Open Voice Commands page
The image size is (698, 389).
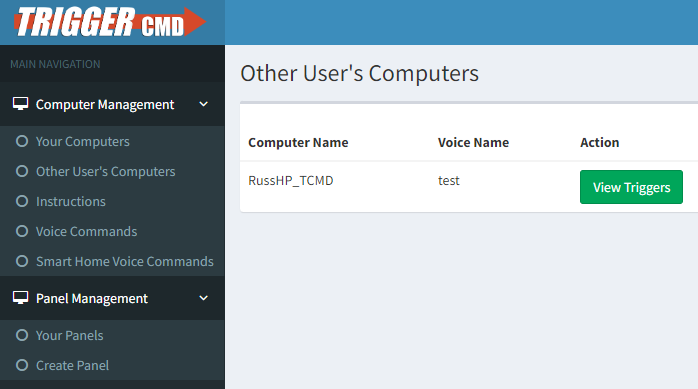pos(86,231)
